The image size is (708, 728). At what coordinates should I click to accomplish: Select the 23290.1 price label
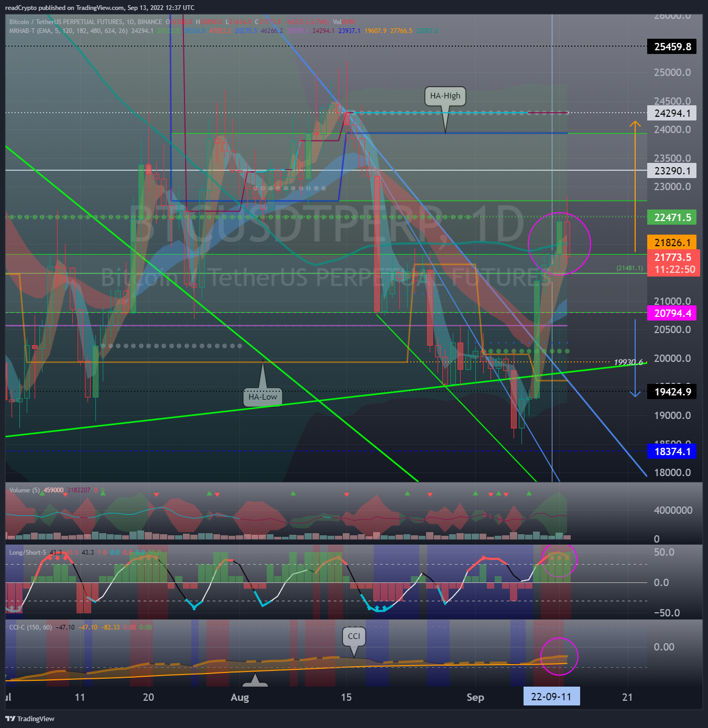pyautogui.click(x=672, y=171)
